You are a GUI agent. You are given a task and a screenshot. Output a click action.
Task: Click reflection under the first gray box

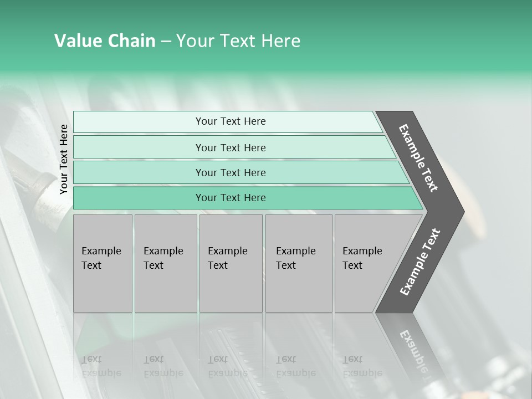pyautogui.click(x=103, y=355)
